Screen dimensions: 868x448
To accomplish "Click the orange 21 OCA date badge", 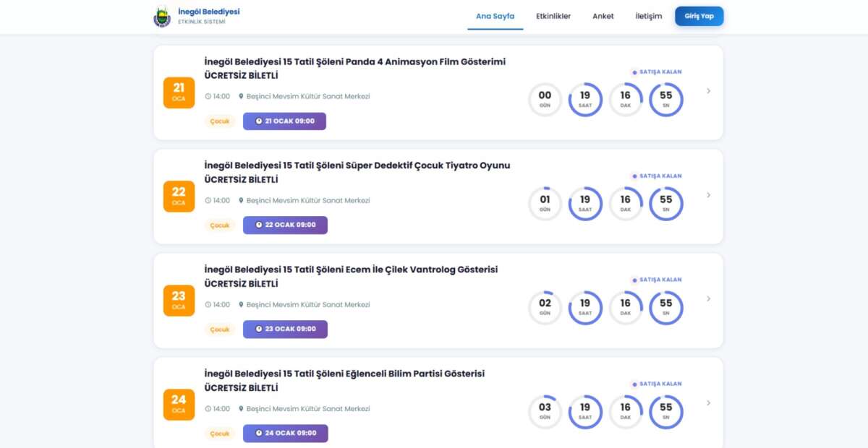I will click(179, 92).
